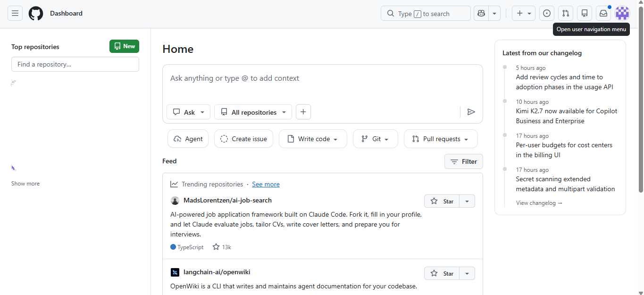Click the GitHub Octocat logo
The image size is (644, 295).
[x=36, y=13]
